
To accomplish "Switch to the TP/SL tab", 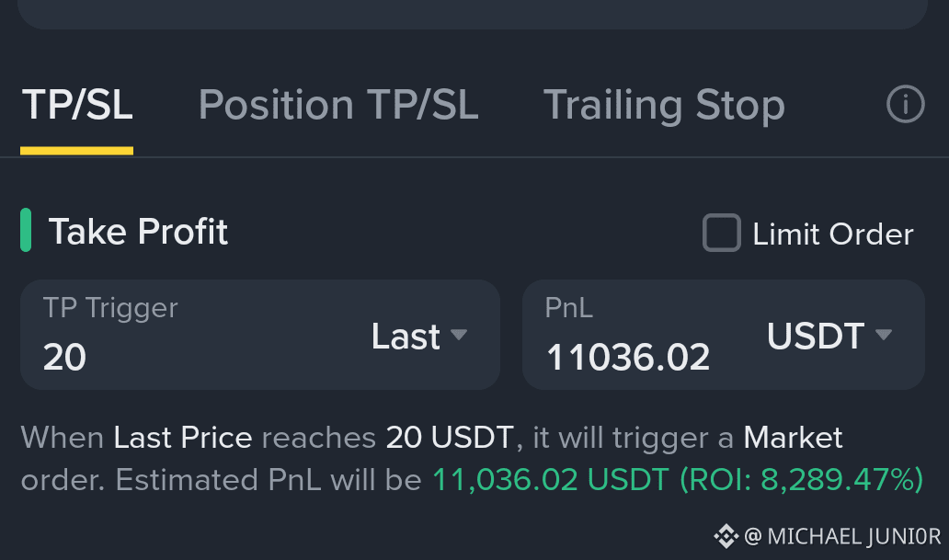I will pos(77,105).
